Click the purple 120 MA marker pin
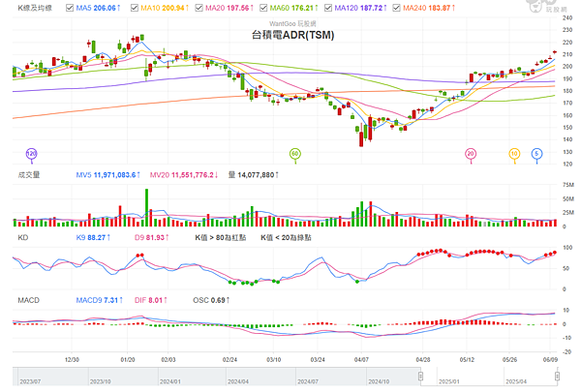Viewport: 581px width, 392px height. (32, 155)
